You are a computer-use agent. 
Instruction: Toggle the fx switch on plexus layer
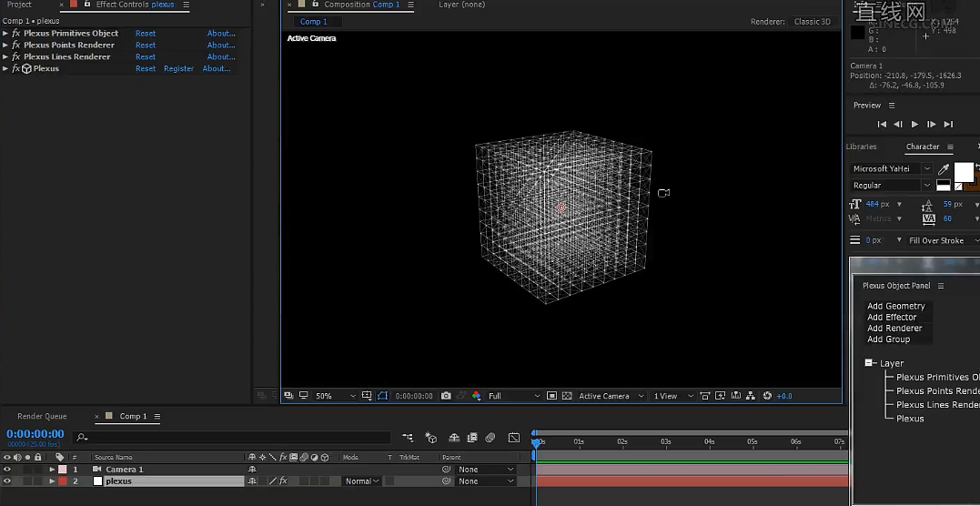point(283,481)
